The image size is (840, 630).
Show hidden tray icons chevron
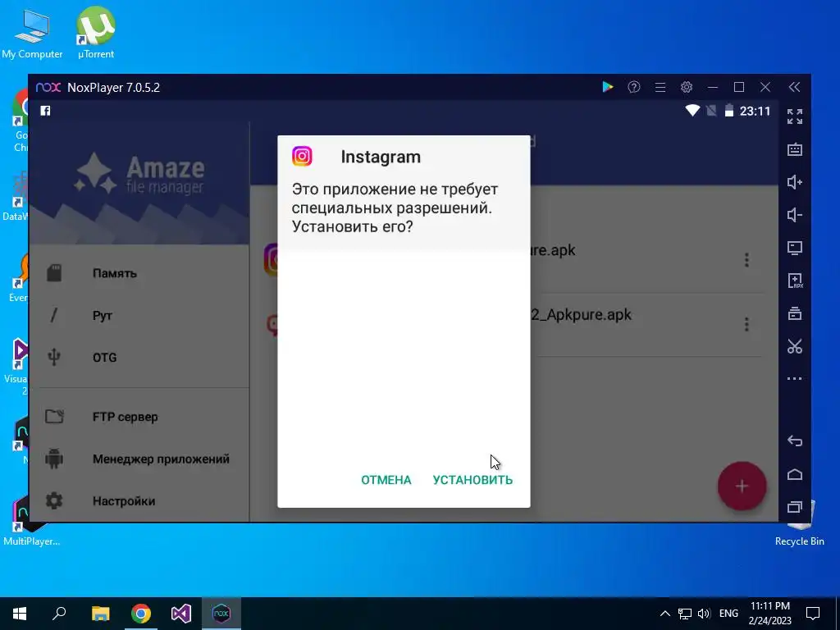[664, 614]
